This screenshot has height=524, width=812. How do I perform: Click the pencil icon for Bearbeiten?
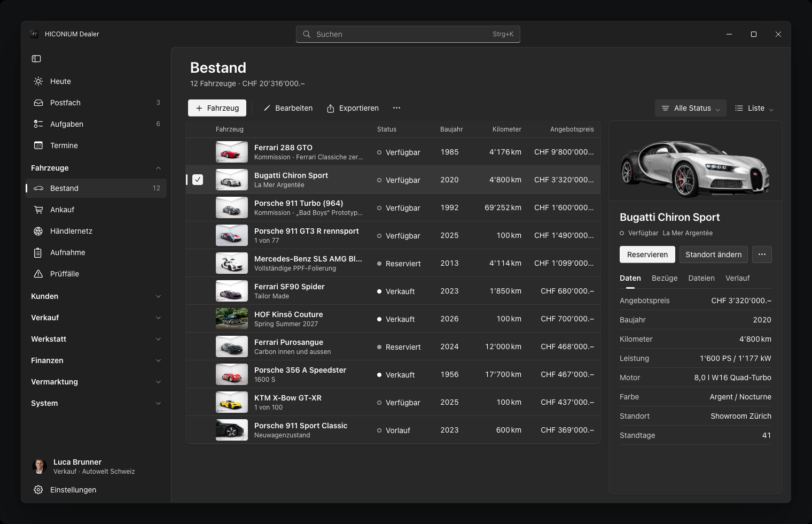click(267, 108)
